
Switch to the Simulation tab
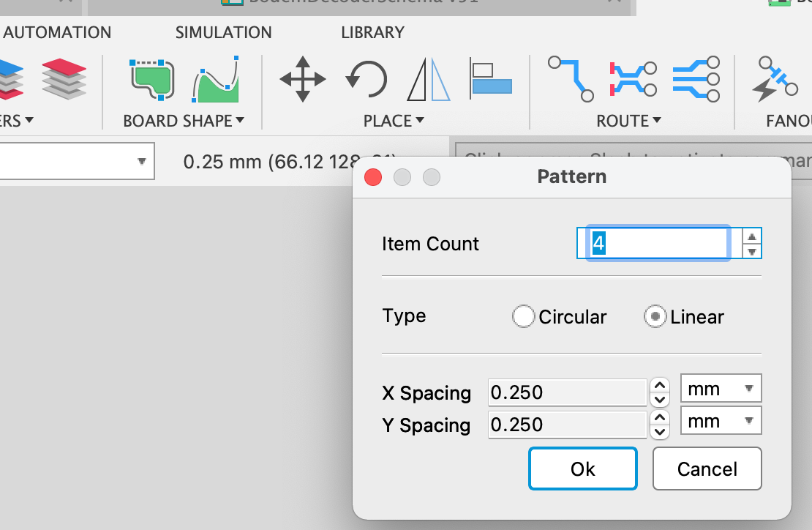coord(223,32)
